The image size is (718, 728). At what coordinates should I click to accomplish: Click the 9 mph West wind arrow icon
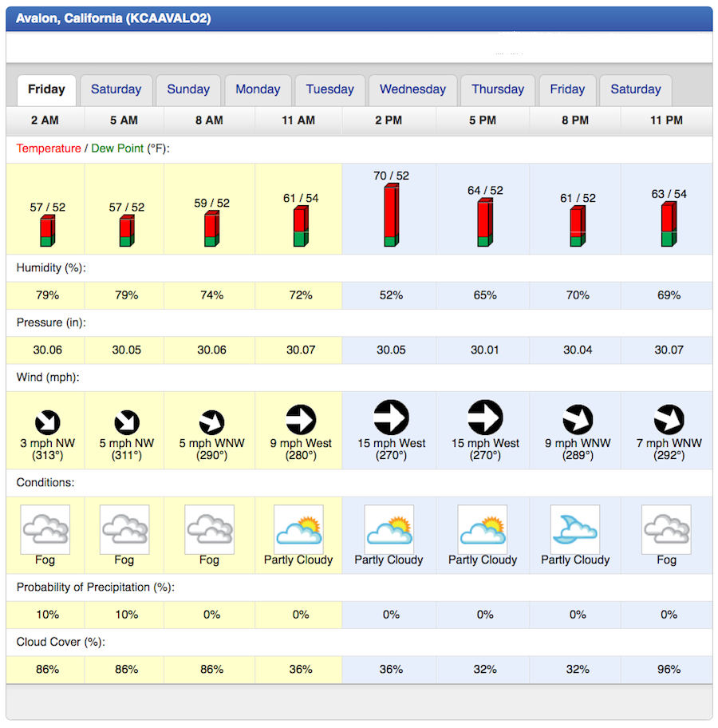(x=301, y=419)
